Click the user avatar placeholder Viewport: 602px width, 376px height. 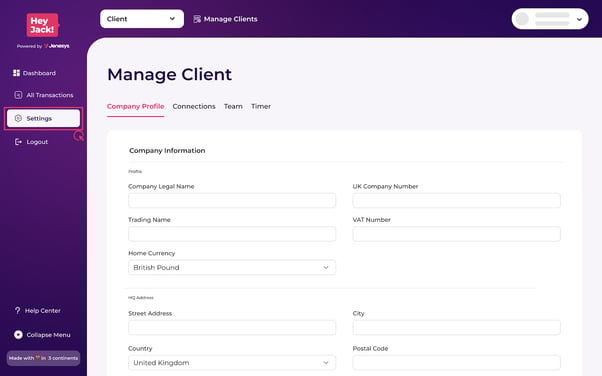[x=522, y=19]
